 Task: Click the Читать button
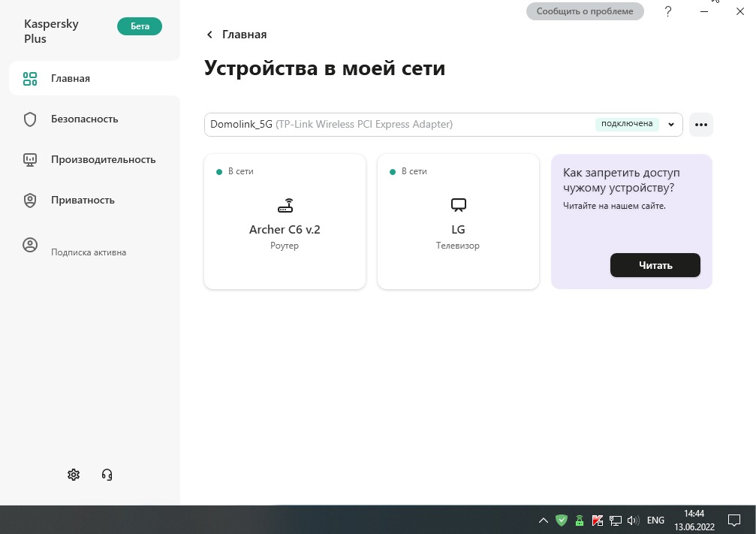pyautogui.click(x=655, y=265)
